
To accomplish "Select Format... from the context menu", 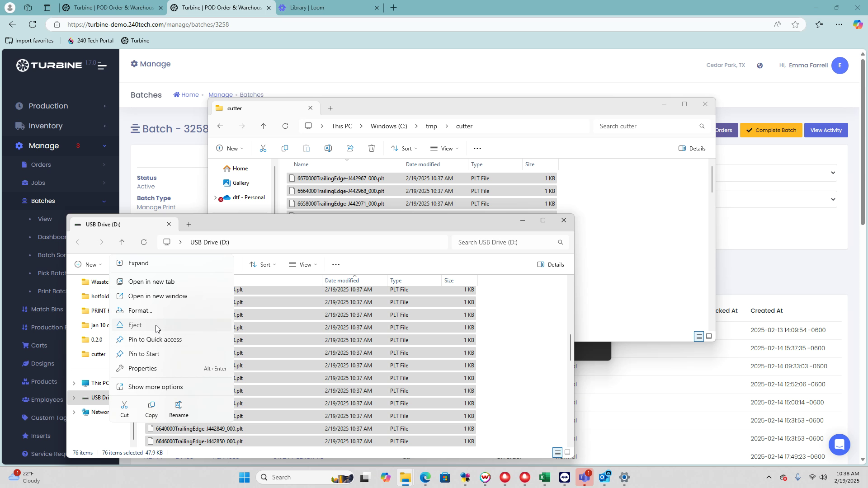I will point(140,311).
